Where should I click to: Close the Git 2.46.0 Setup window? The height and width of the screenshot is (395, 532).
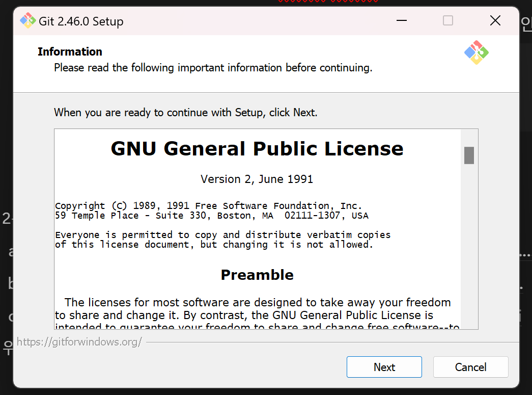(495, 21)
